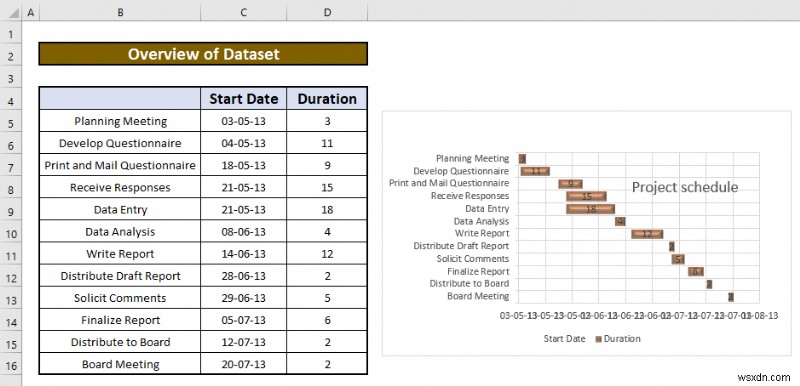Select the Planning Meeting cell in table
The width and height of the screenshot is (800, 386).
[120, 121]
